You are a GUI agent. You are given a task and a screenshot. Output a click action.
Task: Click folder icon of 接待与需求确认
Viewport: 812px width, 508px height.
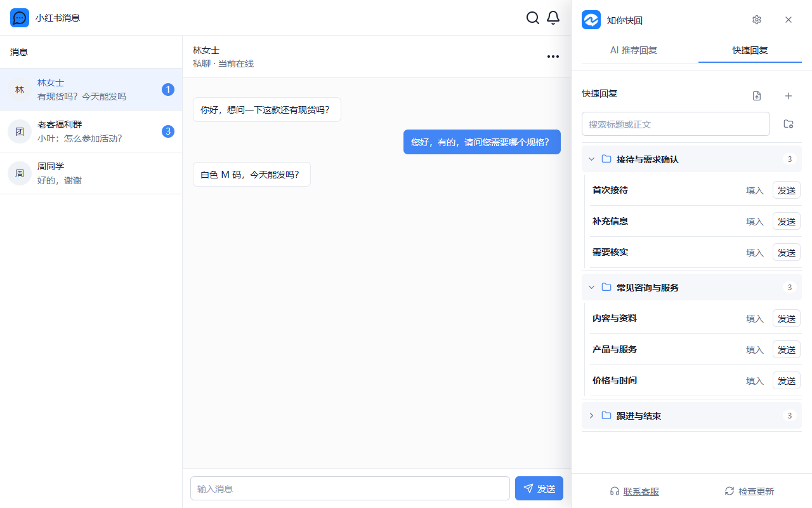pos(606,159)
